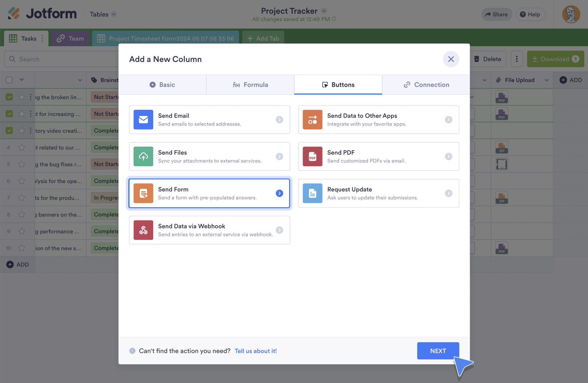Open the Team tab
Viewport: 588px width, 383px height.
(x=70, y=38)
